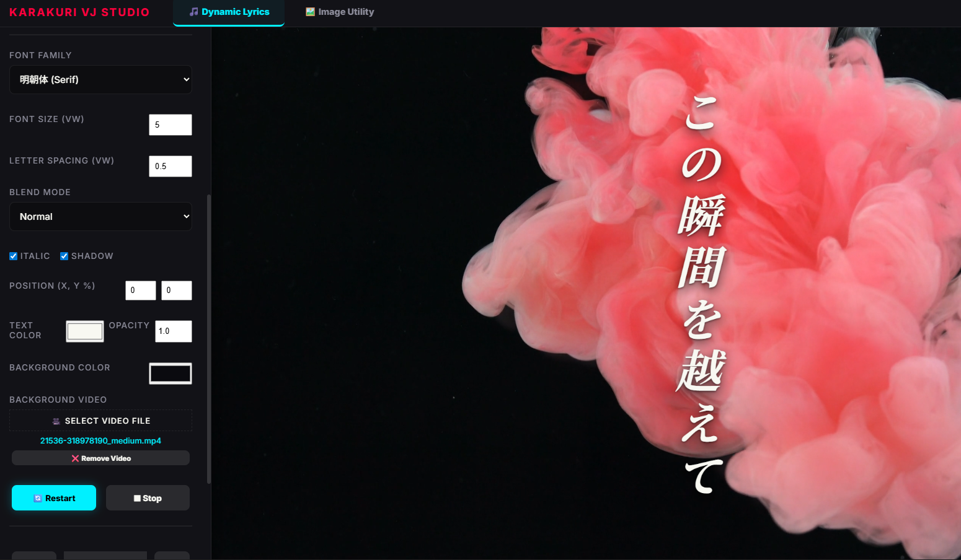The height and width of the screenshot is (560, 961).
Task: Click the landscape picture icon beside Image Utility
Action: 309,11
